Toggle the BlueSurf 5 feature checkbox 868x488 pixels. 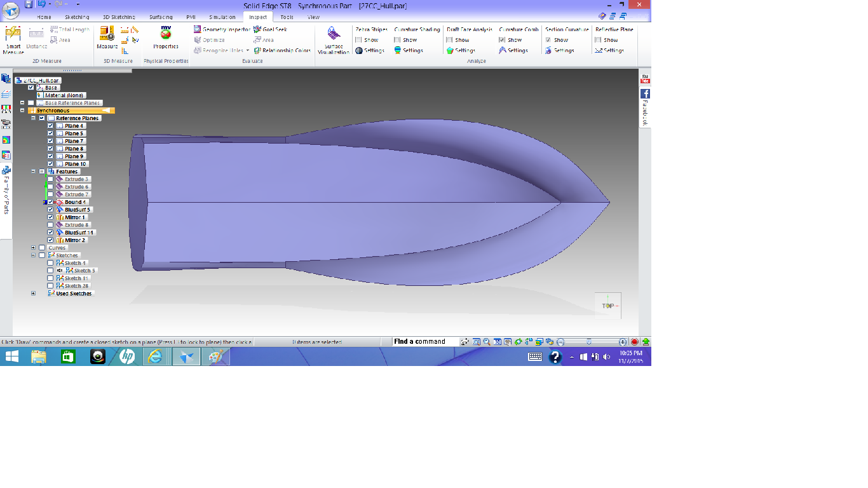[50, 210]
